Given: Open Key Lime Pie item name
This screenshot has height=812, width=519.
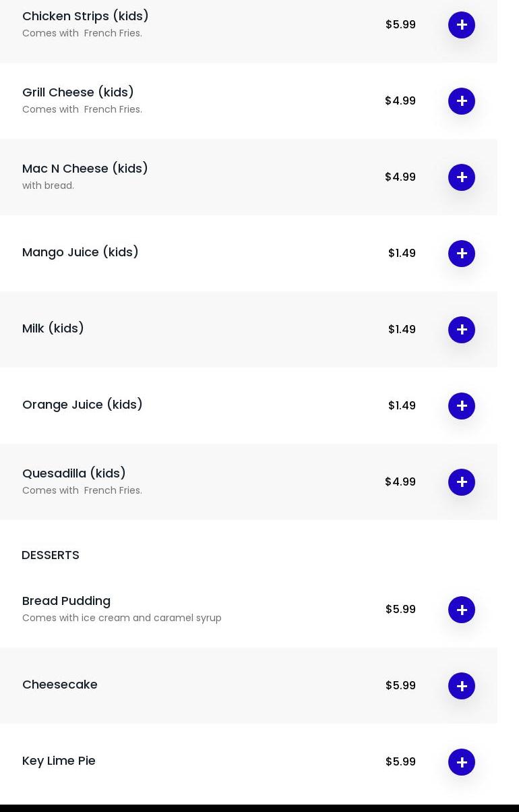Looking at the screenshot, I should coord(59,760).
